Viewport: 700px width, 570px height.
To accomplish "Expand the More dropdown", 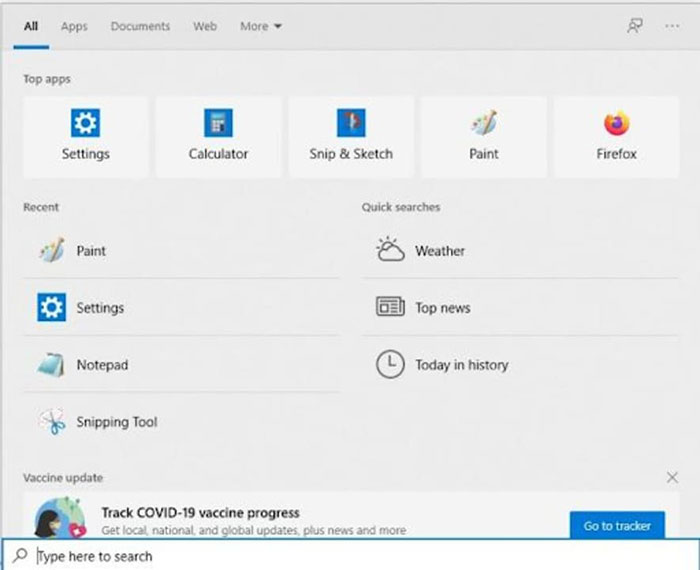I will (x=261, y=26).
